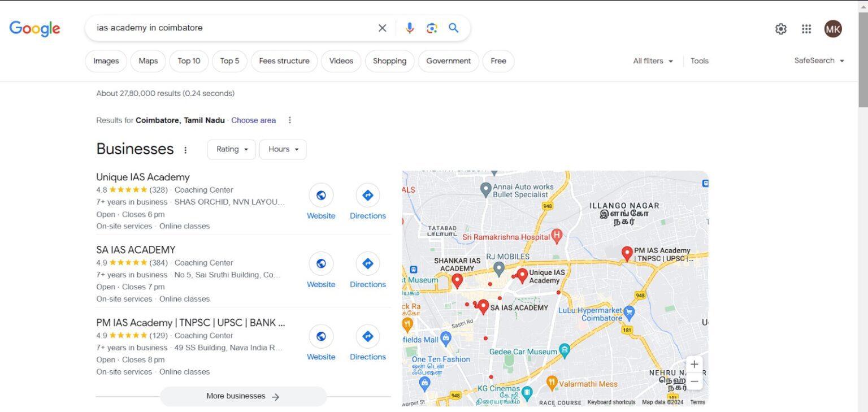Select the Free filter chip
Viewport: 868px width, 412px height.
(498, 61)
